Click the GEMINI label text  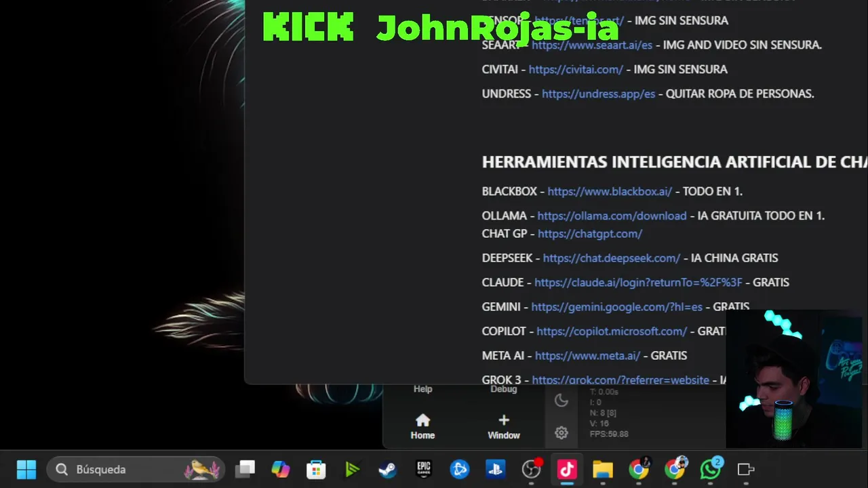(501, 306)
